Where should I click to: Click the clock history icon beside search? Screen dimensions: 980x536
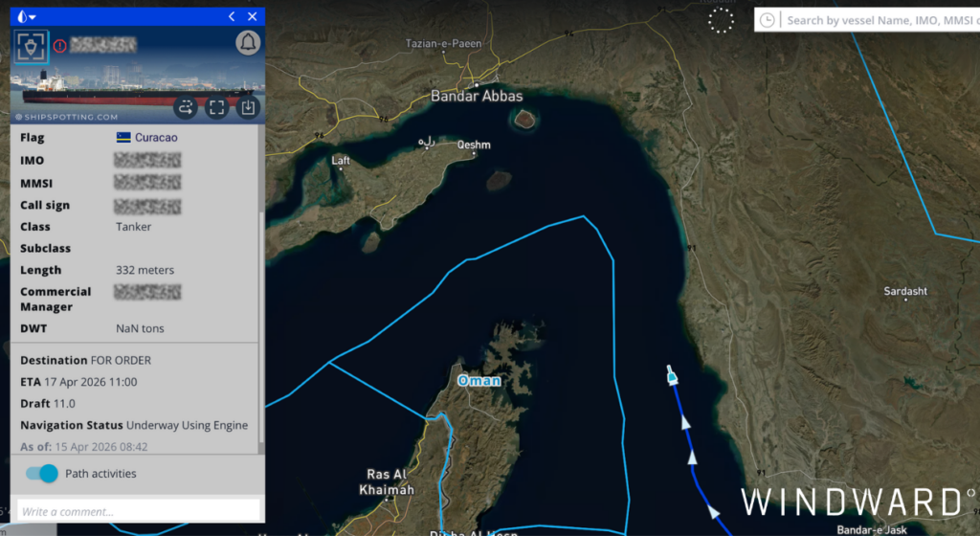coord(767,21)
